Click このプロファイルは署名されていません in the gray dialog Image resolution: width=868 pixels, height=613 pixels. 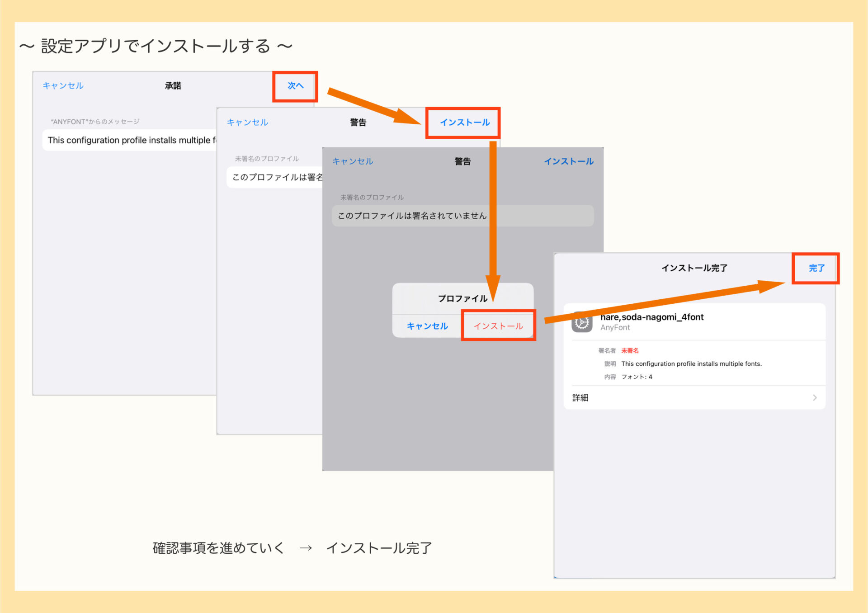pos(412,216)
